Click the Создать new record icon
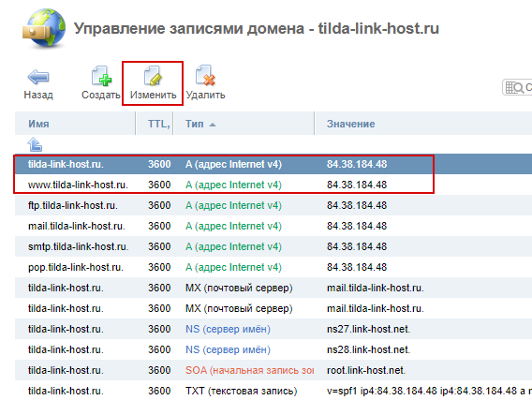 tap(101, 76)
